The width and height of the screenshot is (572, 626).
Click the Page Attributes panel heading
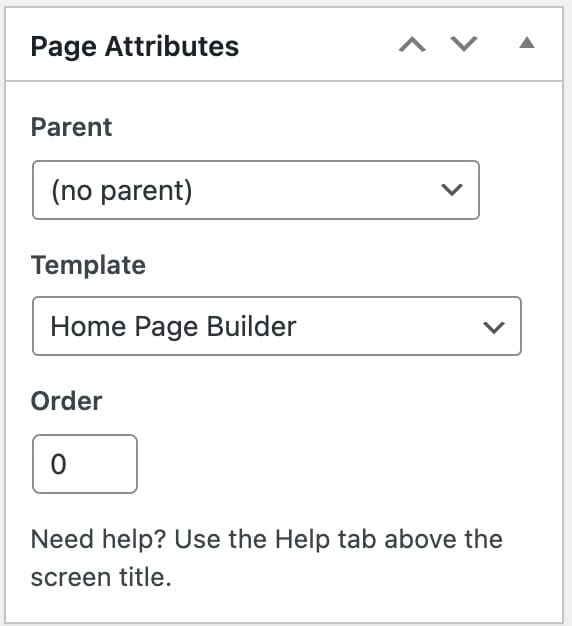[135, 47]
